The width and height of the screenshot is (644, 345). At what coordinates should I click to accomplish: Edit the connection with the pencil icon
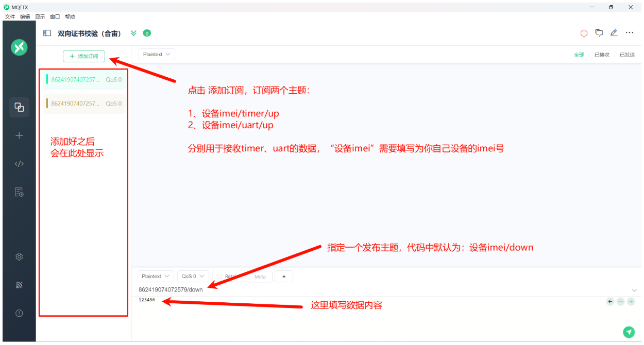[x=614, y=33]
